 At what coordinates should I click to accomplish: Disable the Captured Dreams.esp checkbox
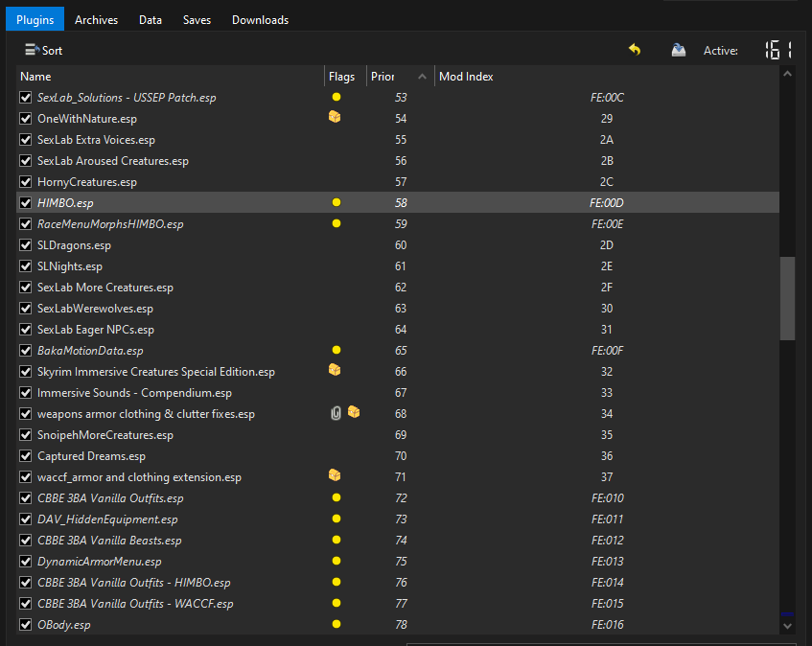pos(25,455)
